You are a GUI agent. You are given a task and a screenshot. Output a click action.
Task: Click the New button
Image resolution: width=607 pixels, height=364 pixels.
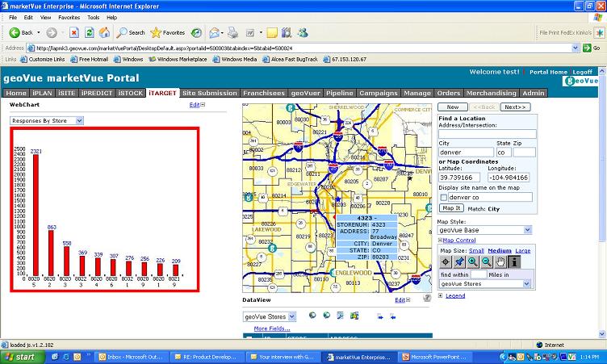coord(453,107)
